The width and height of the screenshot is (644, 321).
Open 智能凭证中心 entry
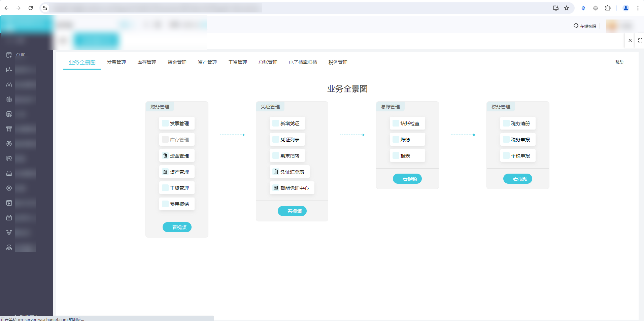(292, 188)
